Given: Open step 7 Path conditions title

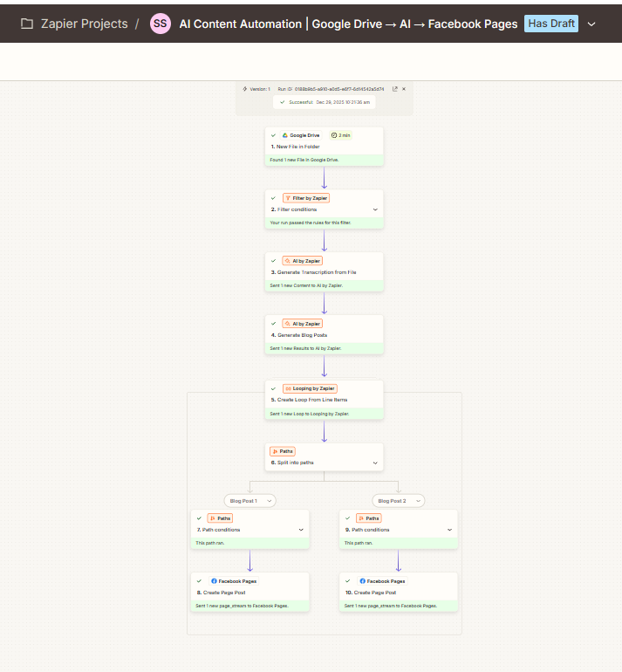Looking at the screenshot, I should click(x=218, y=530).
